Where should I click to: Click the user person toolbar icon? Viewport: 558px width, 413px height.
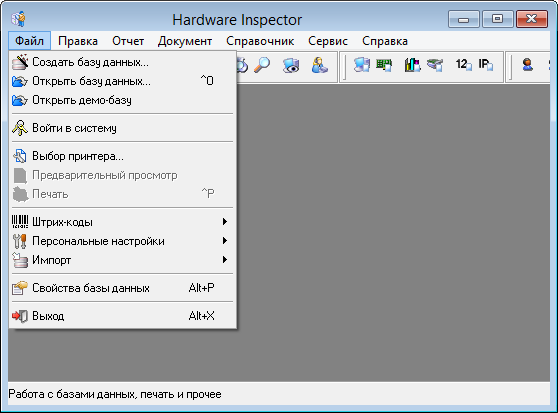pyautogui.click(x=528, y=65)
